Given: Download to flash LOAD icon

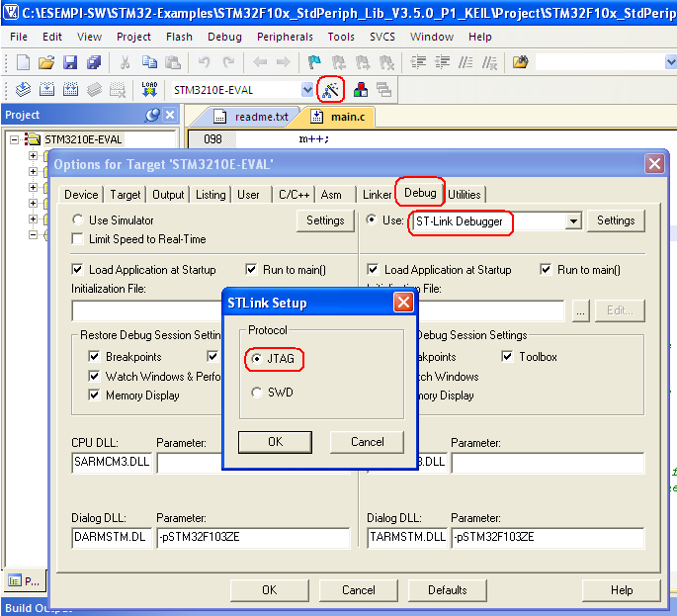Looking at the screenshot, I should [x=149, y=90].
